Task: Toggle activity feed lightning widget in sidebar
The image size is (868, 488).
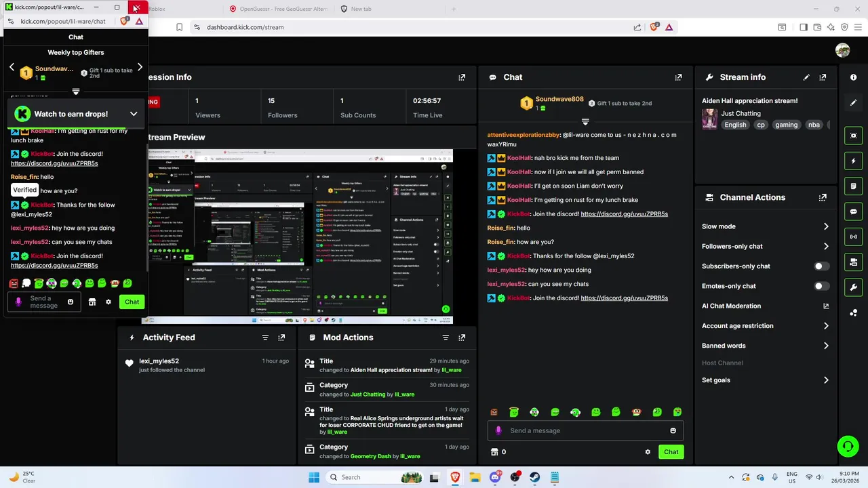Action: 853,161
